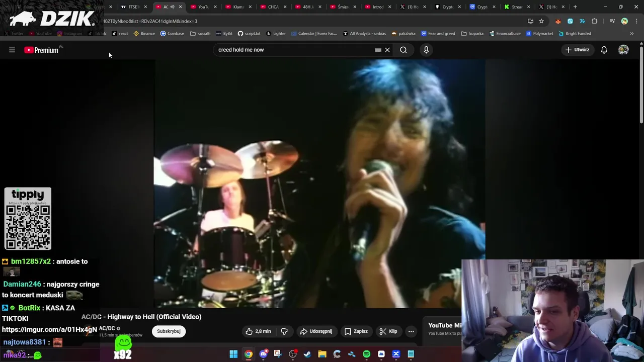
Task: Open Calendar Forex Factory bookmark
Action: (313, 34)
